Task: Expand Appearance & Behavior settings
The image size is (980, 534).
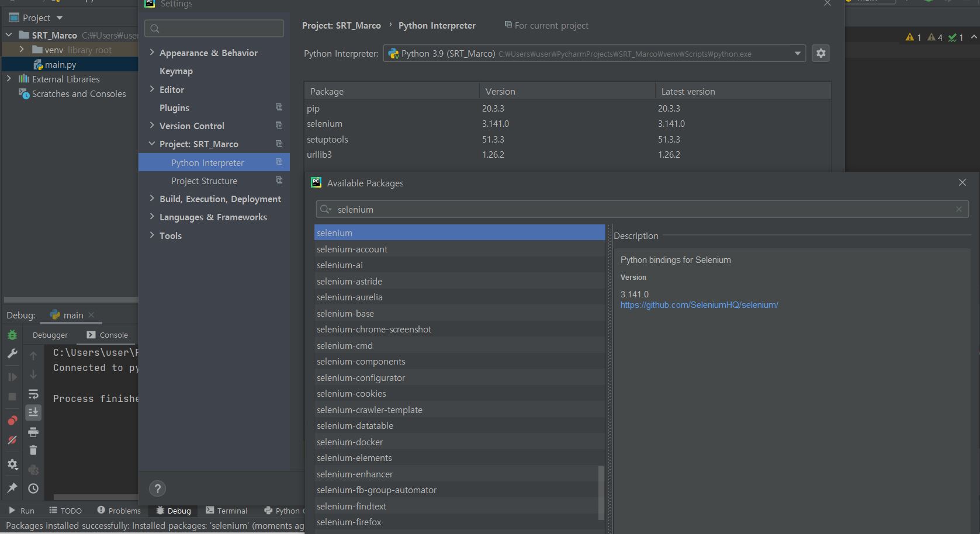Action: tap(152, 52)
